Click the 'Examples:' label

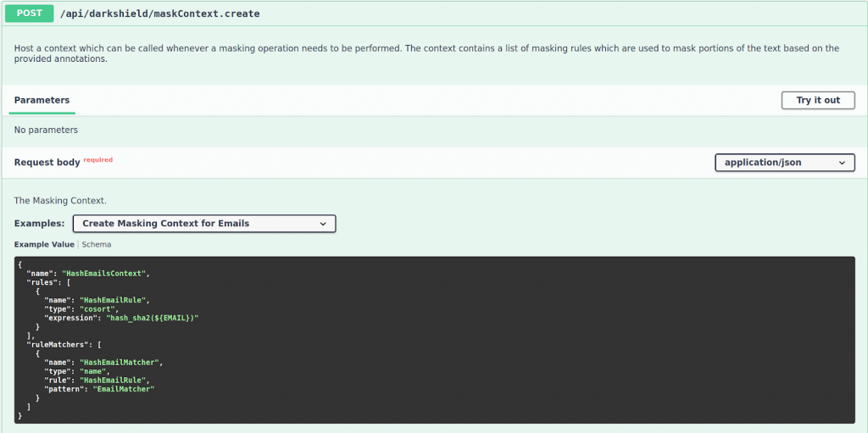[x=40, y=224]
